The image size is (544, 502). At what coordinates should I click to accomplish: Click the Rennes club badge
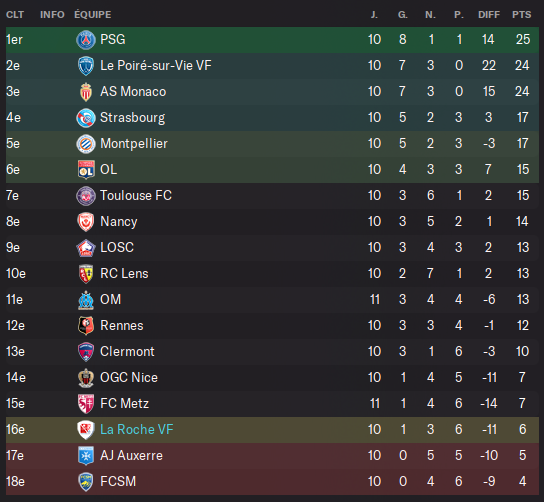pyautogui.click(x=86, y=326)
